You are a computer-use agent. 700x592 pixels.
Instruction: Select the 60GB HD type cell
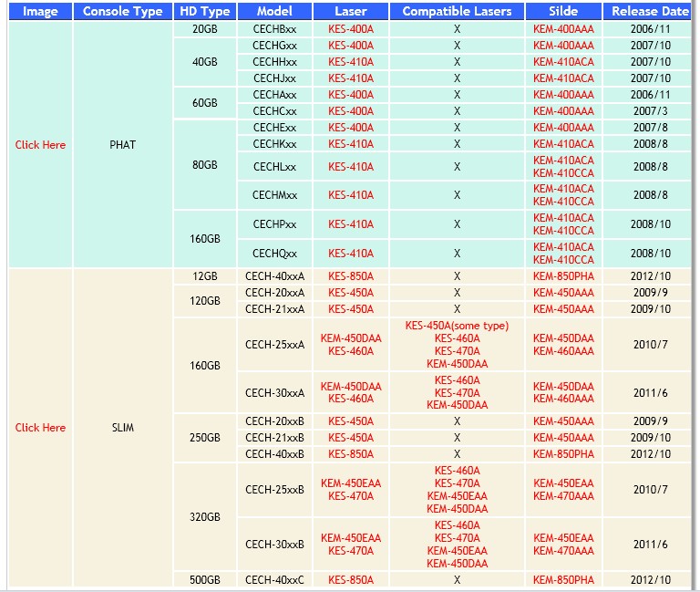(x=205, y=103)
